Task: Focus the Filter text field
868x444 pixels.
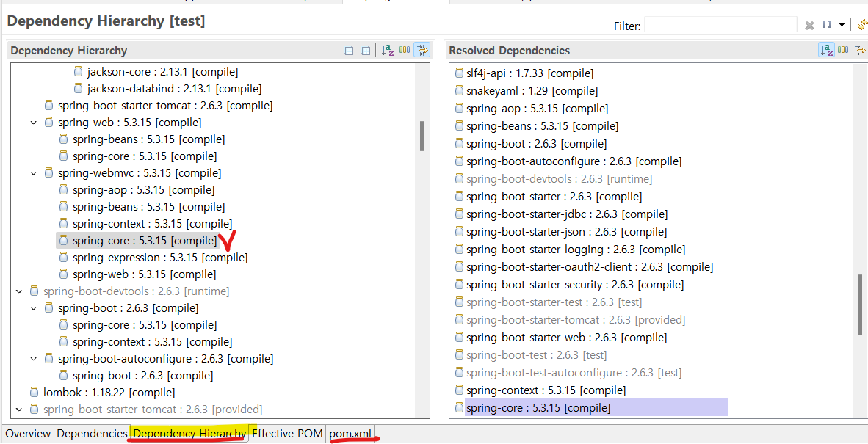Action: click(x=720, y=26)
